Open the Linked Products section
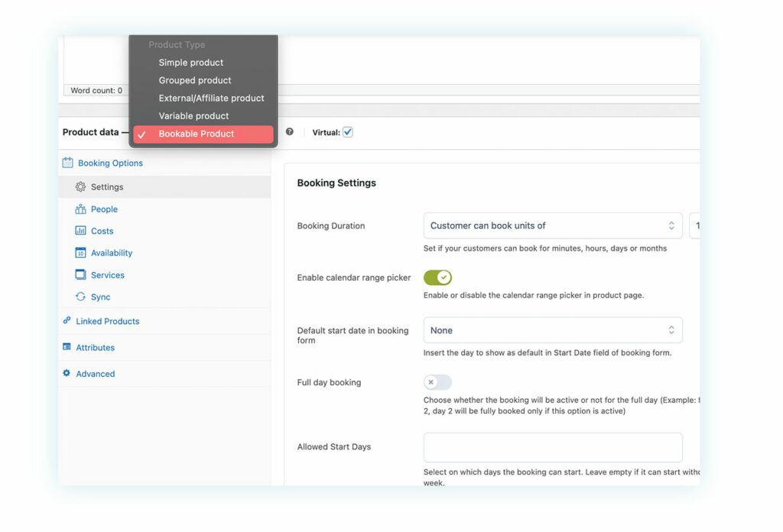The image size is (783, 532). click(x=107, y=322)
